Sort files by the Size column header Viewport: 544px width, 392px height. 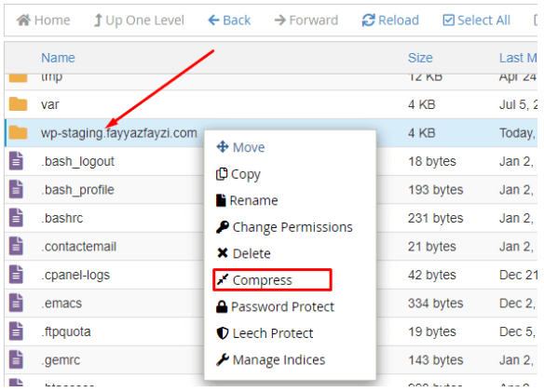pos(420,58)
